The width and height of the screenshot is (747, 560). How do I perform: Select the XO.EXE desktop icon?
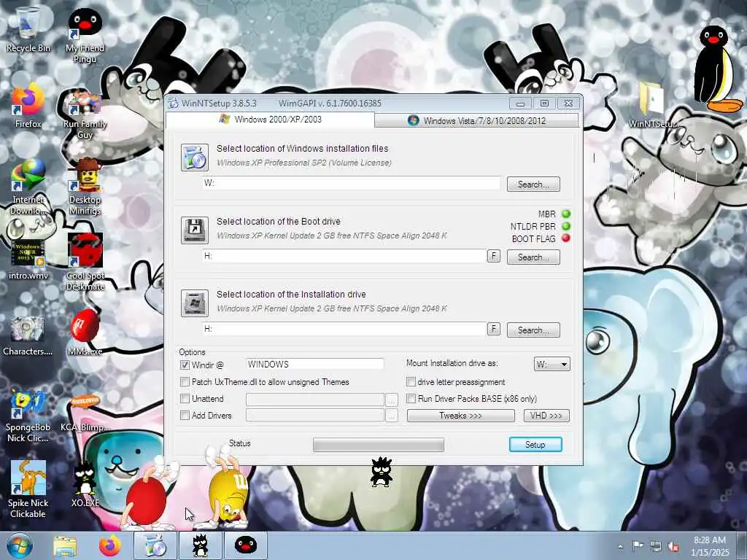pyautogui.click(x=85, y=483)
